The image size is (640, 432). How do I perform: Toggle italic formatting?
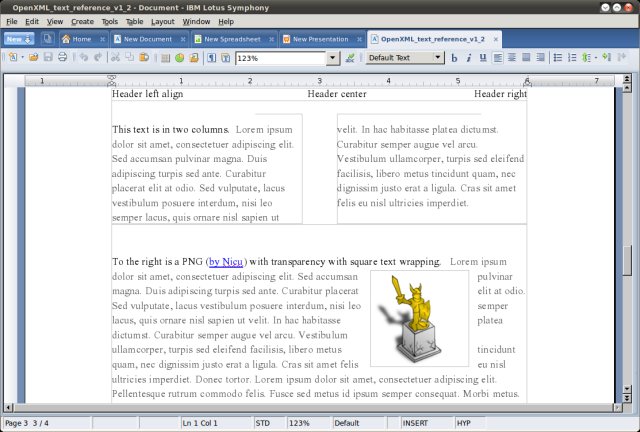click(469, 58)
